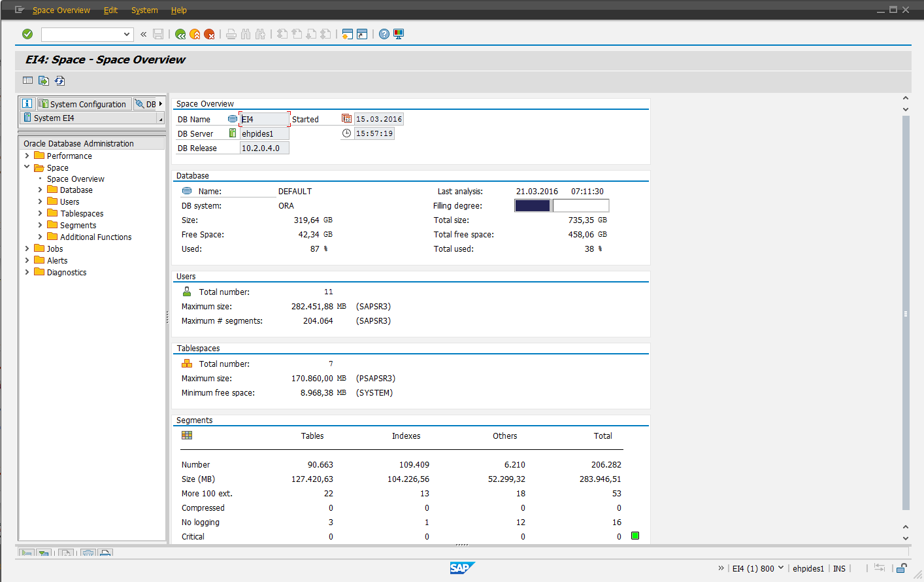Click the DB Name field containing EI4

[265, 119]
